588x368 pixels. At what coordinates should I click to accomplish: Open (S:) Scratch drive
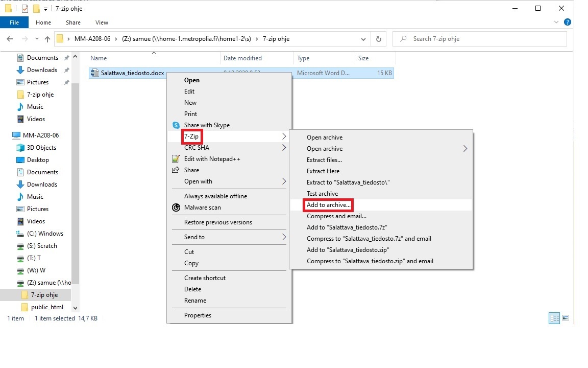click(42, 246)
